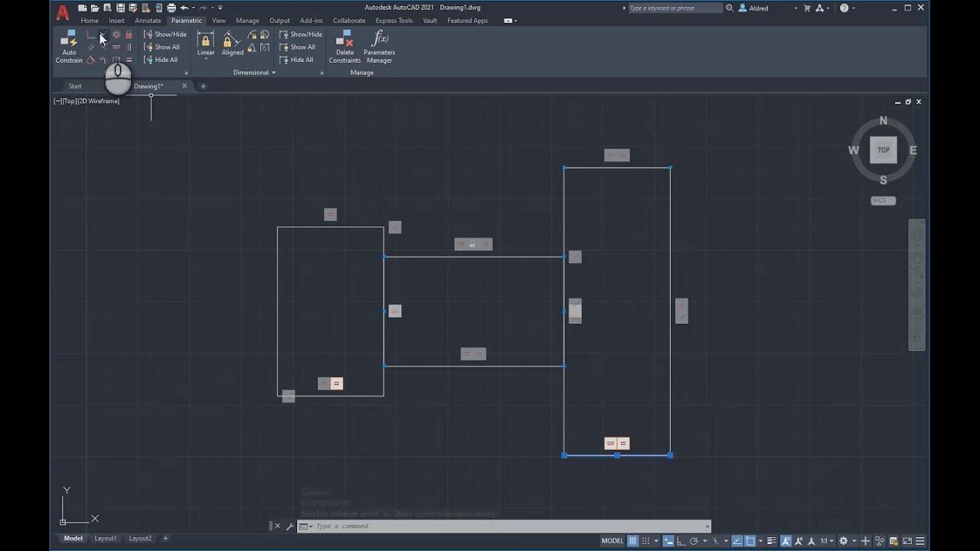Click dimensional Hide All button
The width and height of the screenshot is (980, 551).
click(x=296, y=60)
